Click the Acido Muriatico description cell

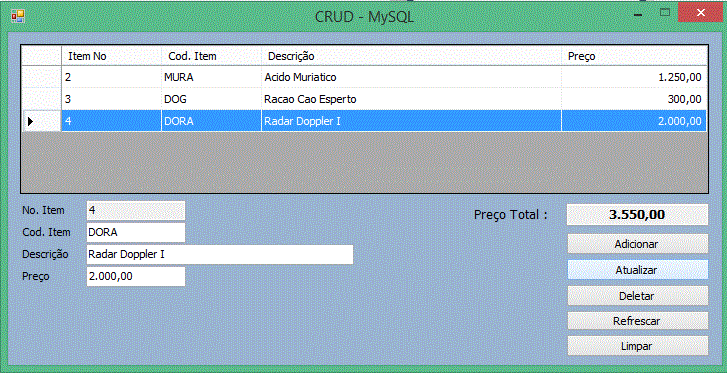(x=412, y=77)
